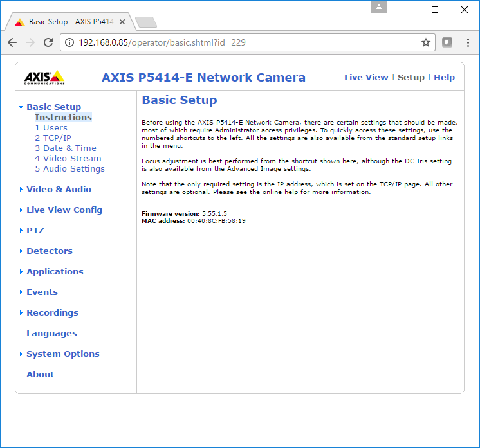This screenshot has width=480, height=448.
Task: Open a new tab button
Action: coord(146,22)
